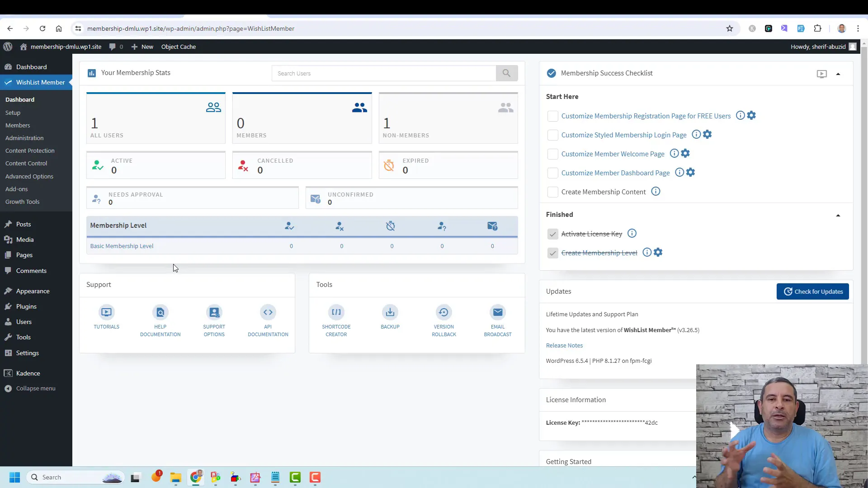Viewport: 868px width, 488px height.
Task: Expand Basic Membership Level row
Action: [121, 245]
